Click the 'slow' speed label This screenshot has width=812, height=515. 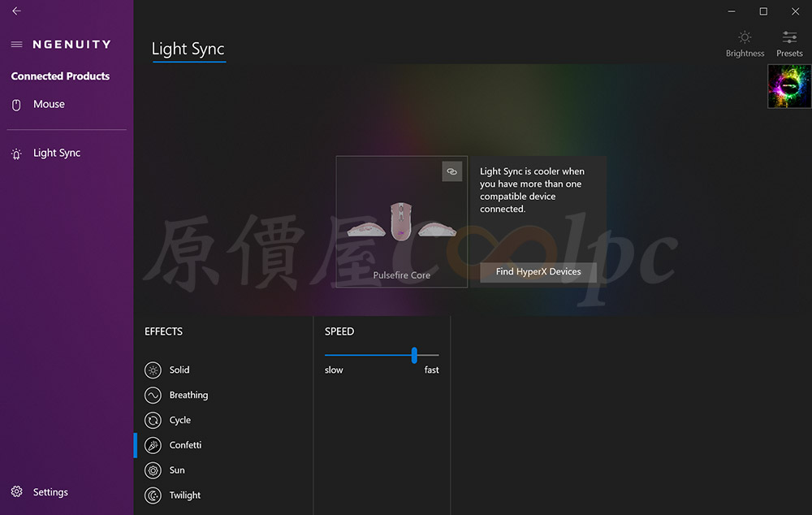[334, 370]
